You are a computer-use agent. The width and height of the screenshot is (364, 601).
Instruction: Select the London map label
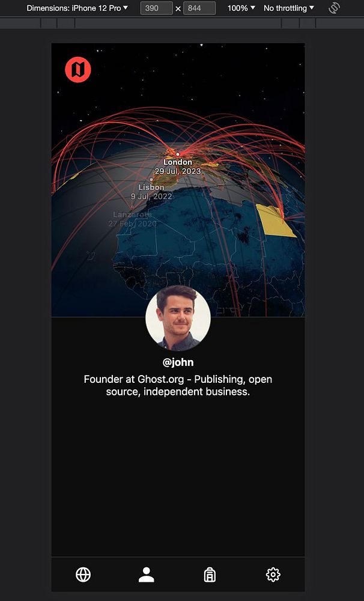coord(178,162)
